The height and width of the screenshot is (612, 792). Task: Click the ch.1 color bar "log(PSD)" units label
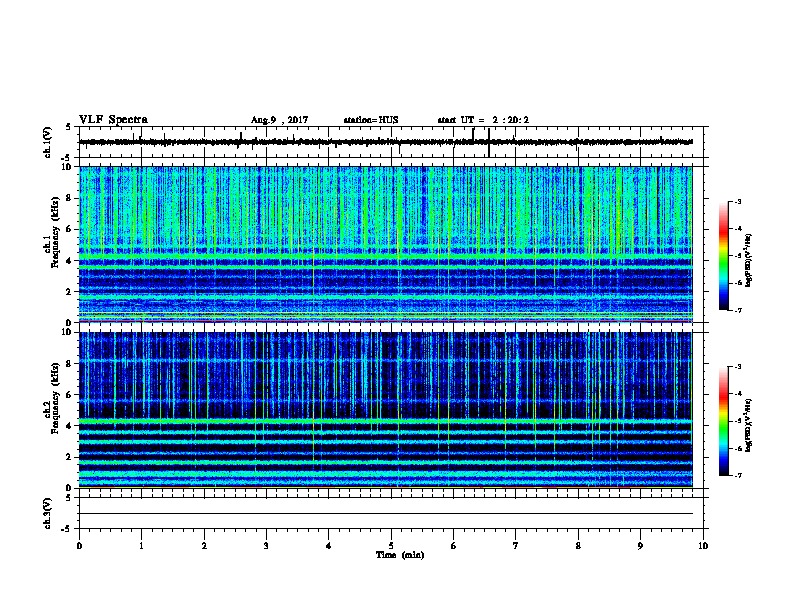[749, 260]
